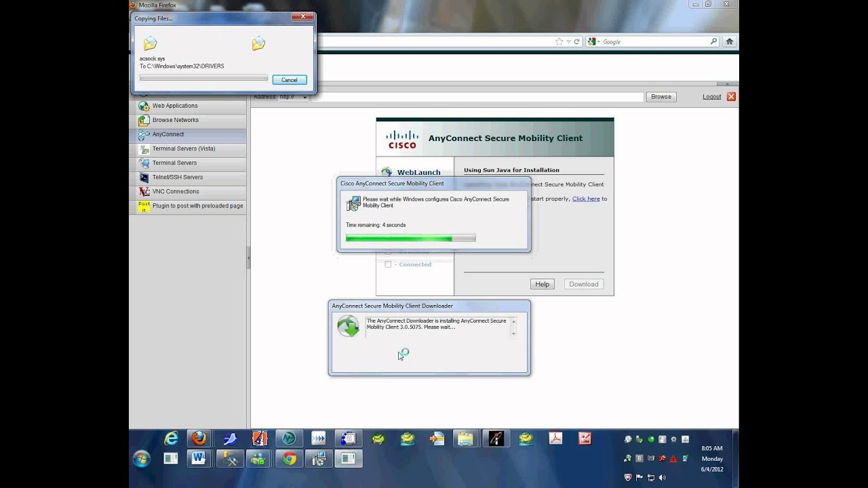
Task: Click the Firefox taskbar icon
Action: tap(199, 439)
